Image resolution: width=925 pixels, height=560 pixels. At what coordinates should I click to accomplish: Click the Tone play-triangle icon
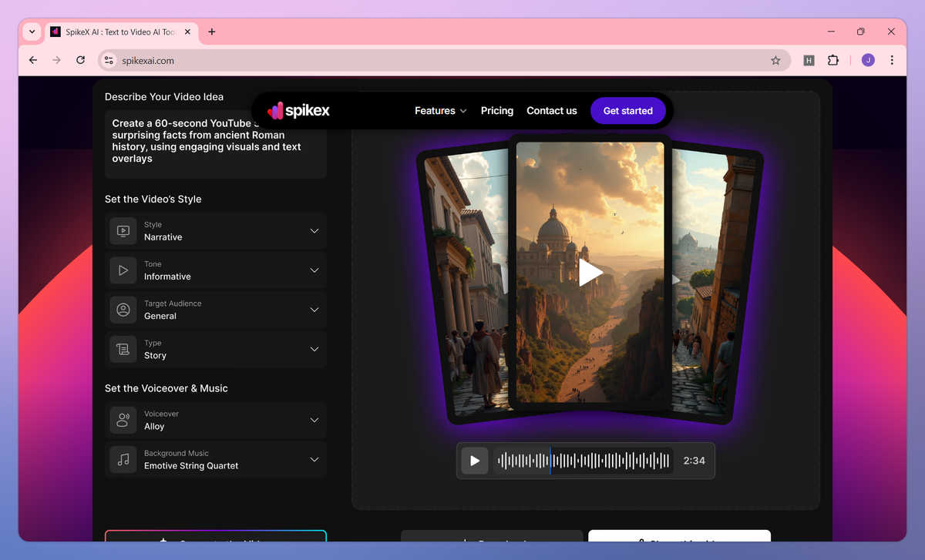(123, 270)
